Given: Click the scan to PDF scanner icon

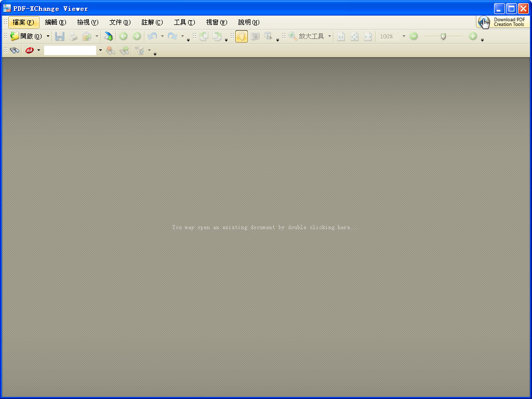Looking at the screenshot, I should [108, 36].
